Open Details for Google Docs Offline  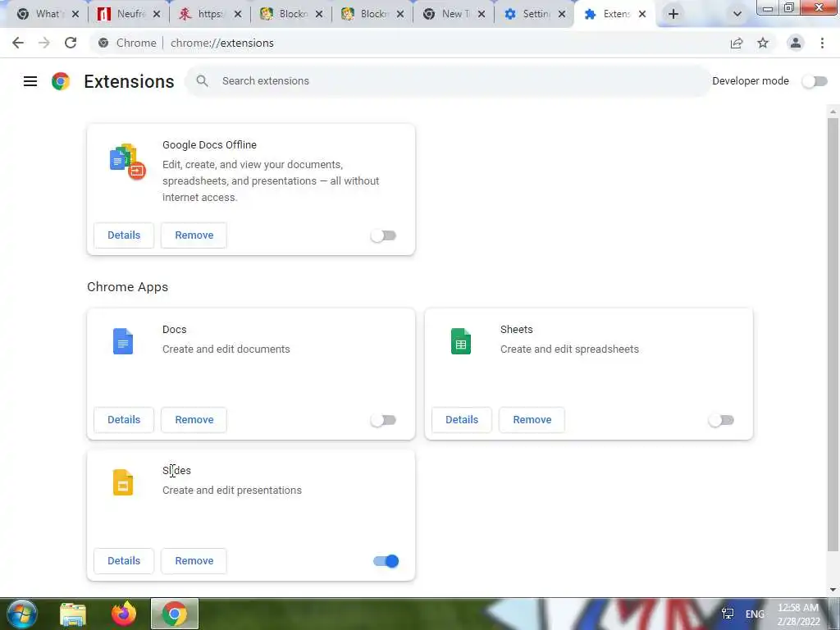pos(124,235)
